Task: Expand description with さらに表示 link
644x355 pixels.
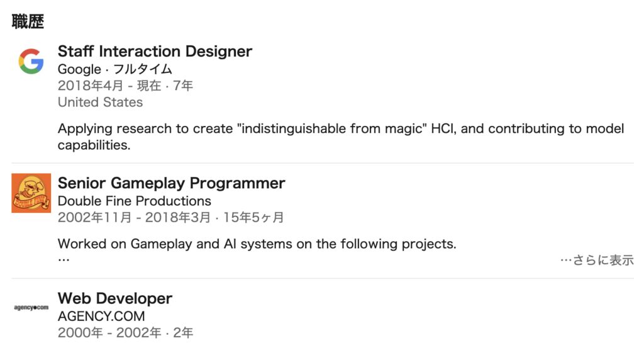Action: coord(597,260)
